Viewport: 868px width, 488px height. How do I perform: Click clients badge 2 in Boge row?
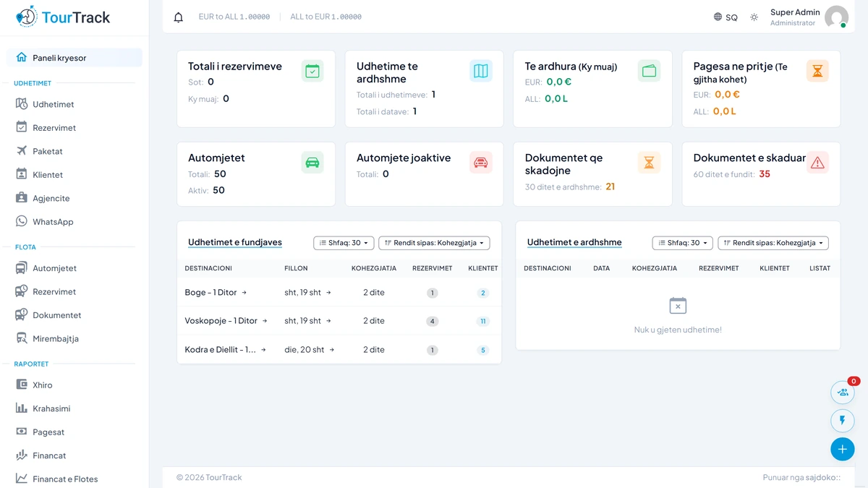pyautogui.click(x=483, y=293)
